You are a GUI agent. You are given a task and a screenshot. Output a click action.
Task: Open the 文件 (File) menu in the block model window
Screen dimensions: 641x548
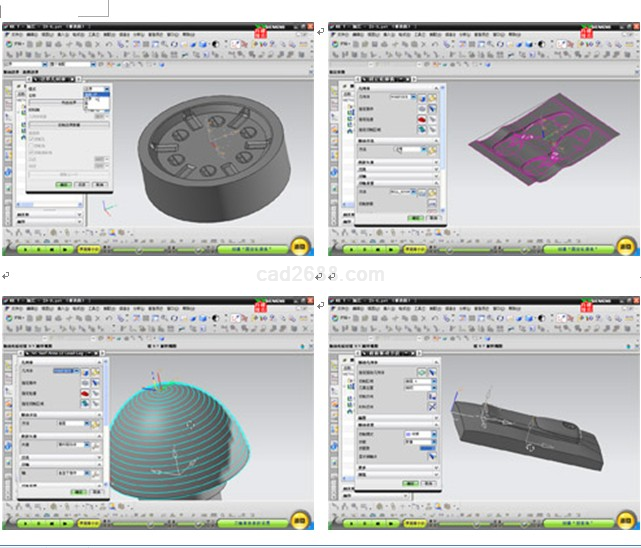point(345,311)
